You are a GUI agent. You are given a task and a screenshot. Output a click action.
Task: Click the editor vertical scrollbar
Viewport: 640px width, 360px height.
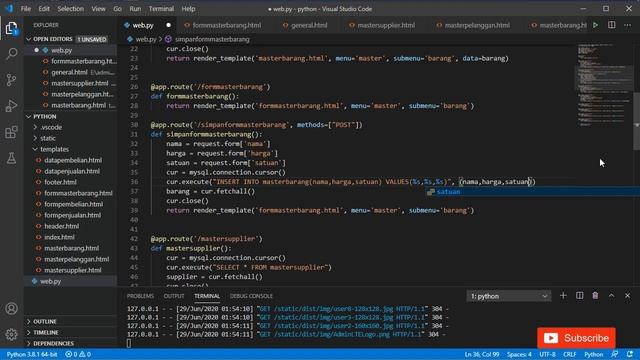coord(636,121)
